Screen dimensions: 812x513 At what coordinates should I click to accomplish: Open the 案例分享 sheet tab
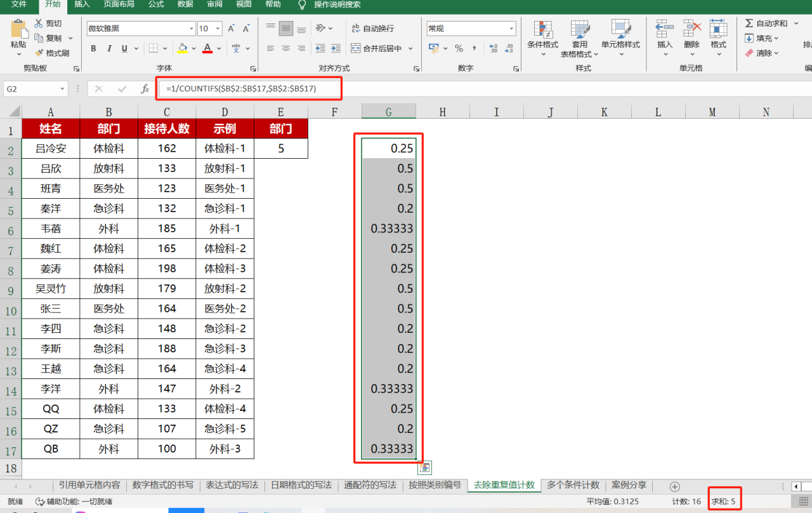tap(629, 485)
